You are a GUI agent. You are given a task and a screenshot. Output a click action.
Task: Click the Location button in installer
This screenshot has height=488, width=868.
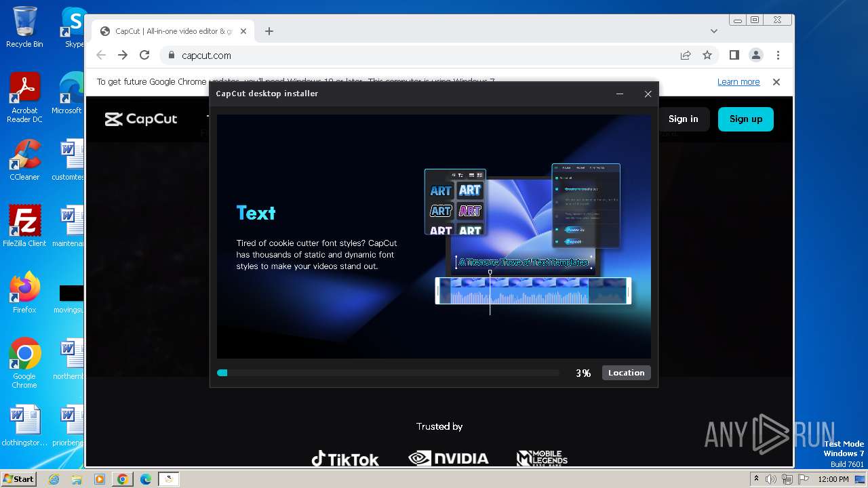(626, 373)
